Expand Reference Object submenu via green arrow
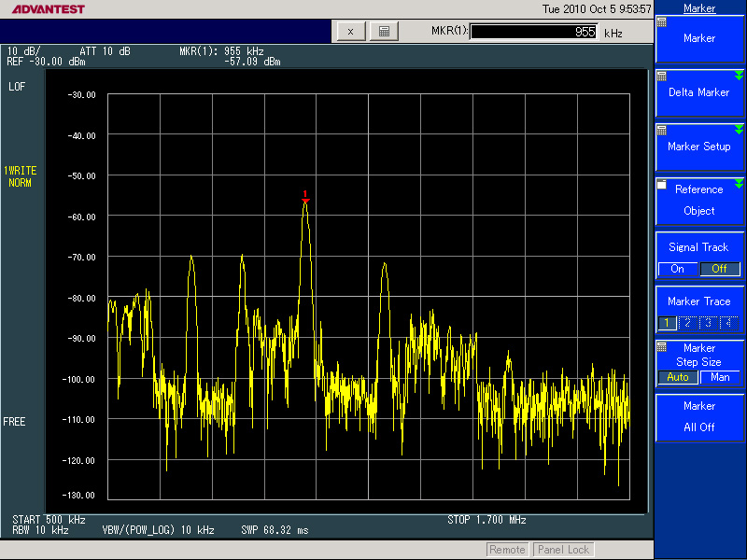Screen dimensions: 747x560 [x=739, y=184]
